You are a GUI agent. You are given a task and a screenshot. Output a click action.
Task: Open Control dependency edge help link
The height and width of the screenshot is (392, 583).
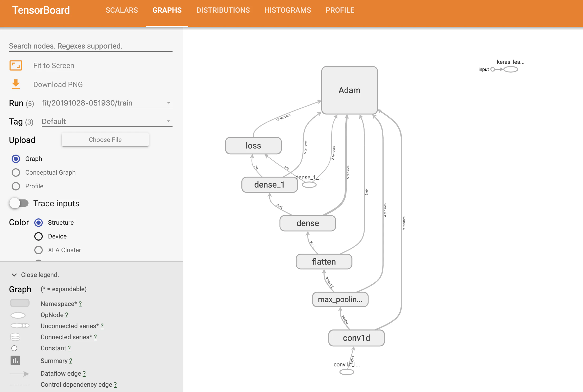pos(115,385)
